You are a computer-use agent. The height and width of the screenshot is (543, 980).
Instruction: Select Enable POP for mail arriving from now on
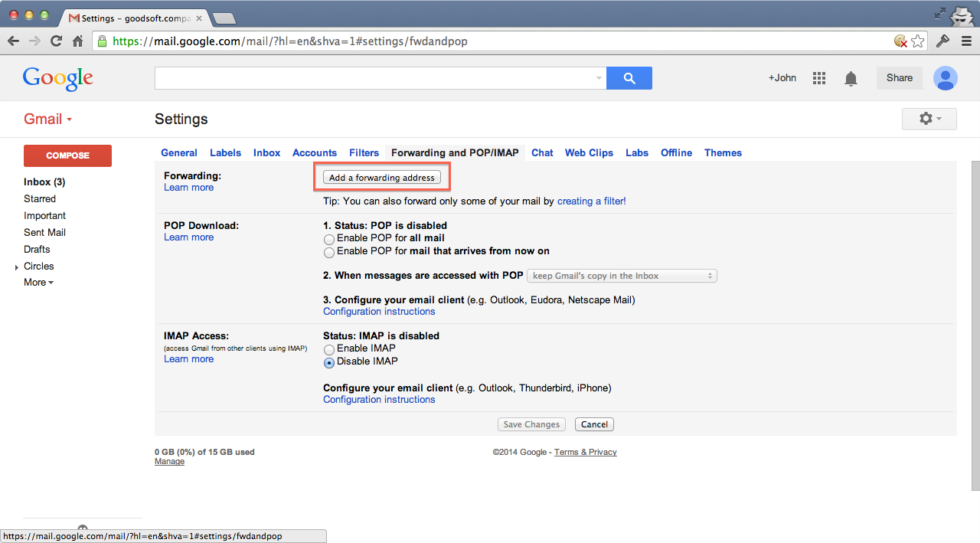click(x=329, y=252)
